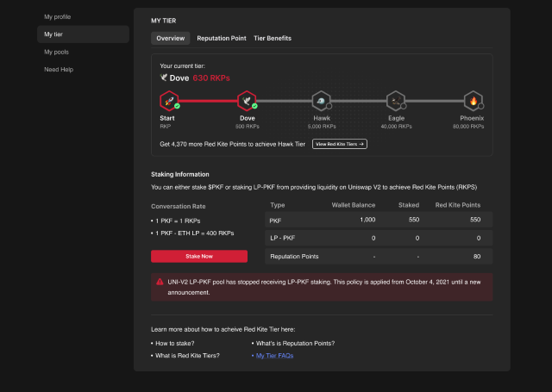Viewport: 552px width, 392px height.
Task: Click the Reputation Points row label
Action: tap(294, 256)
